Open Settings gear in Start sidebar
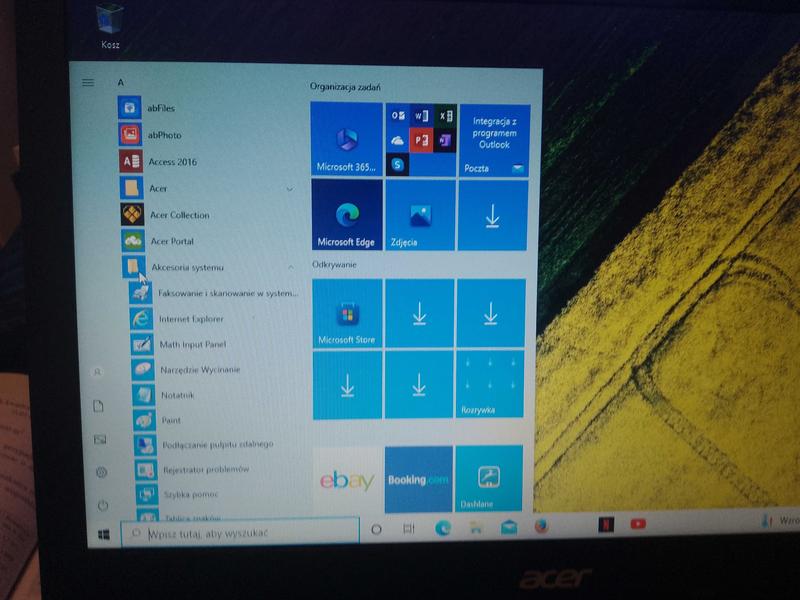 [x=101, y=472]
